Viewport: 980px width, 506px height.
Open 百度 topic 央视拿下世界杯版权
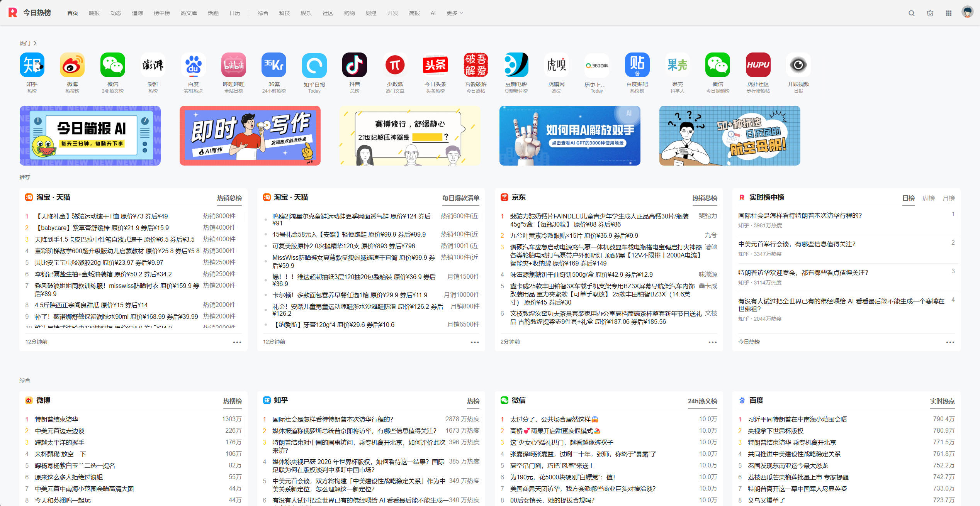pyautogui.click(x=776, y=431)
